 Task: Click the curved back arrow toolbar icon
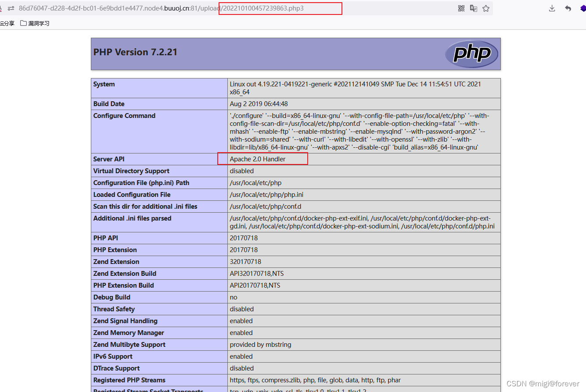point(568,8)
